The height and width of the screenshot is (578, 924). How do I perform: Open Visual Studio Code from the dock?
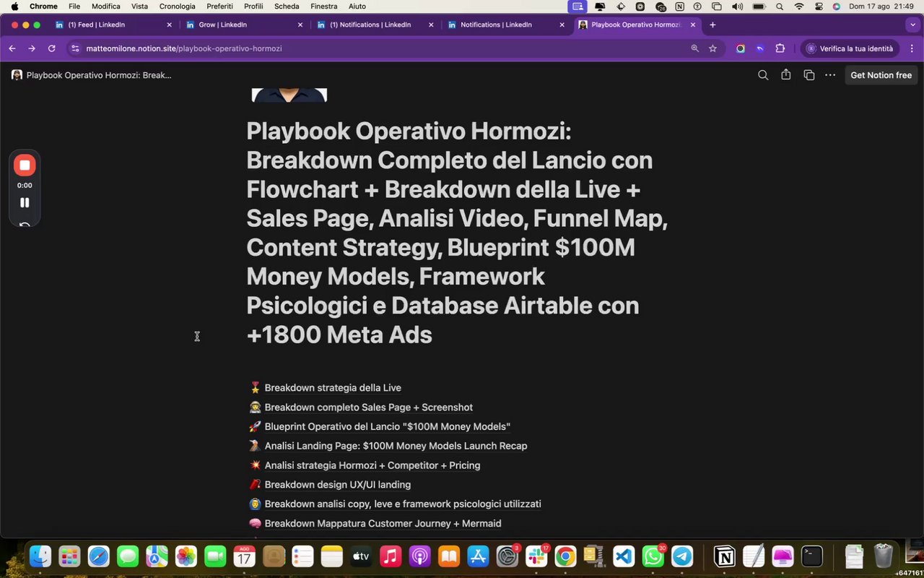point(624,556)
